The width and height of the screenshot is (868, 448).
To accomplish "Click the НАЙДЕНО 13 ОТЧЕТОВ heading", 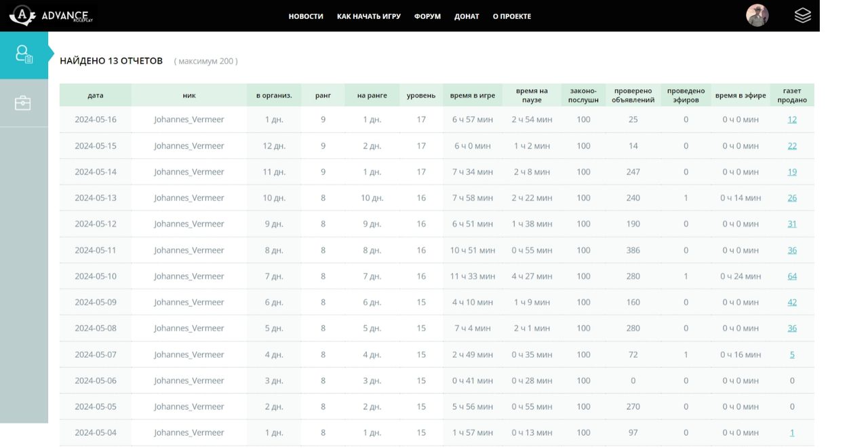I will pos(111,60).
